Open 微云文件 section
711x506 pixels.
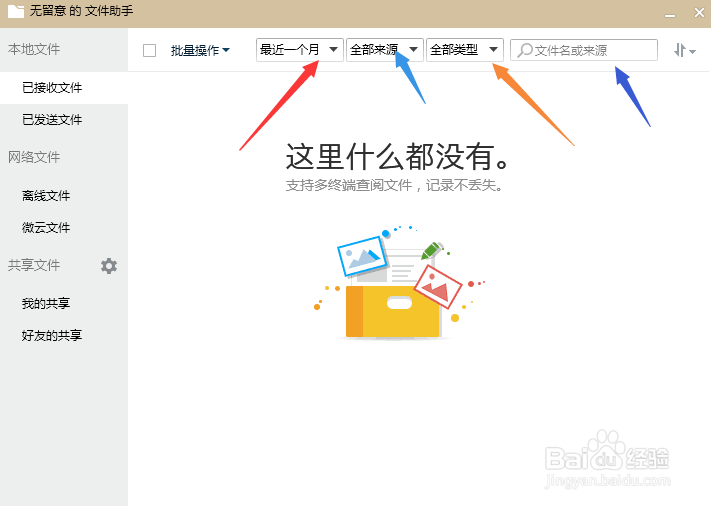coord(64,228)
